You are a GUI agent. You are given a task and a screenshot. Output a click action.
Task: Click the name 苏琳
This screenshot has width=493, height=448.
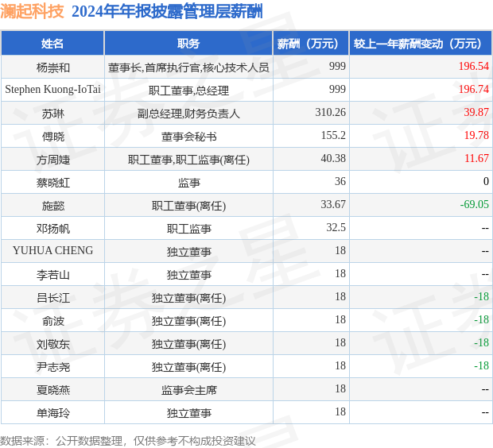52,114
